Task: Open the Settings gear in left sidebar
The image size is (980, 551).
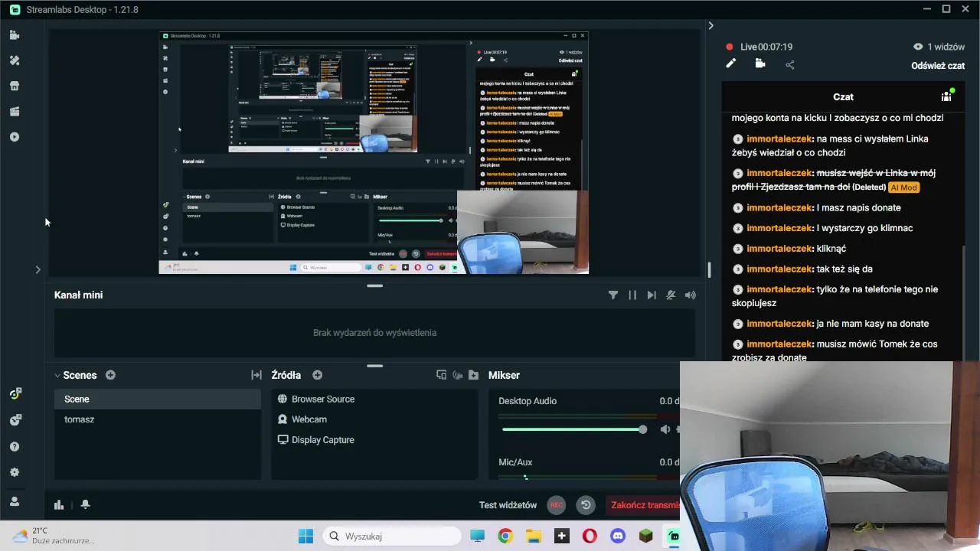Action: [15, 473]
